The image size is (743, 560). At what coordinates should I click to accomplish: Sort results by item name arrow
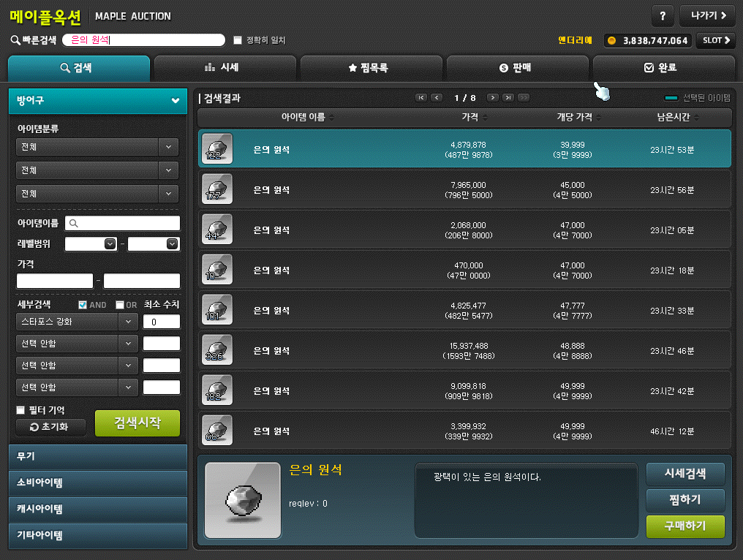(x=332, y=118)
